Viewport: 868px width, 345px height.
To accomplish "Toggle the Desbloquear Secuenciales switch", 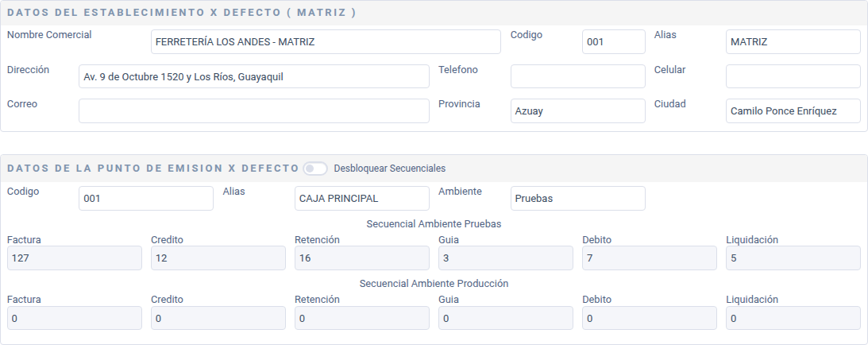I will (x=315, y=169).
